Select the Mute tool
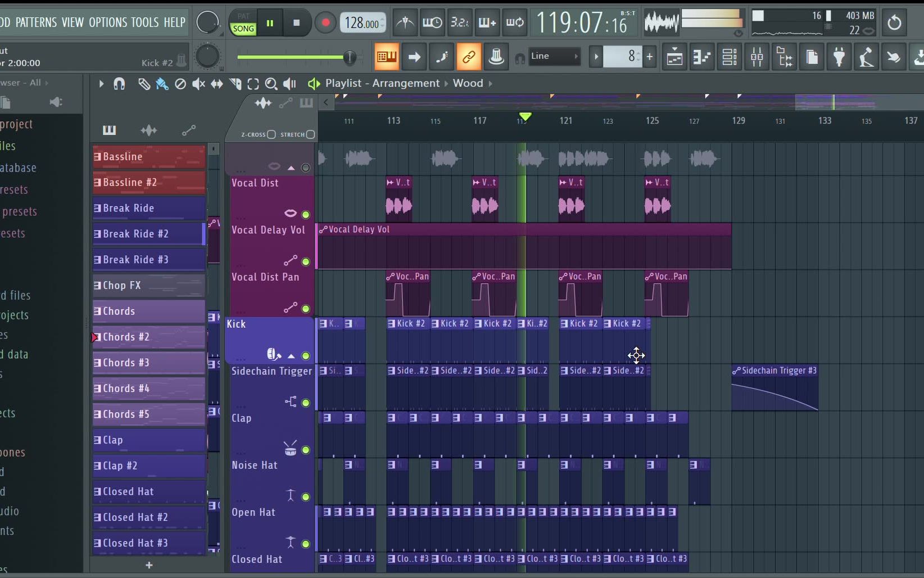This screenshot has width=924, height=578. point(198,84)
